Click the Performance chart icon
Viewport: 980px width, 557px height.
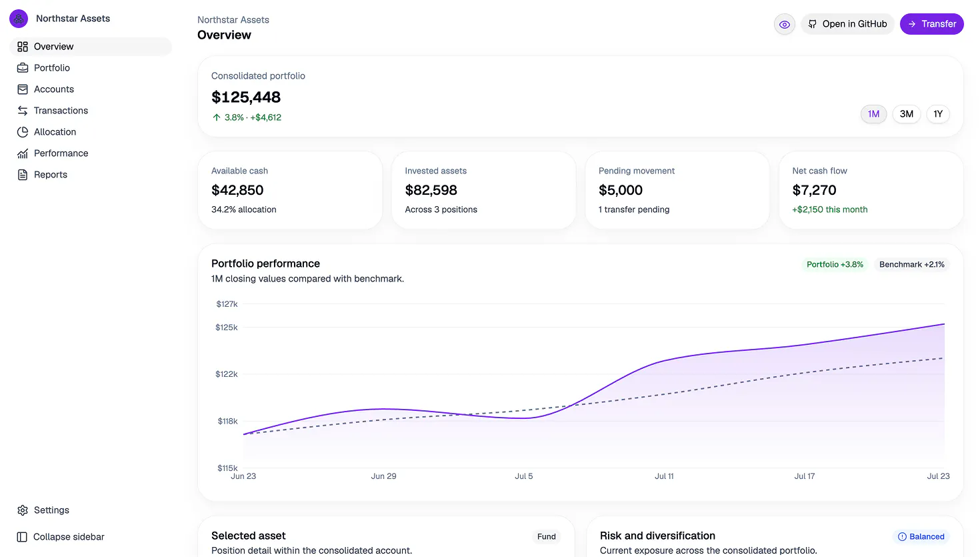pos(23,153)
